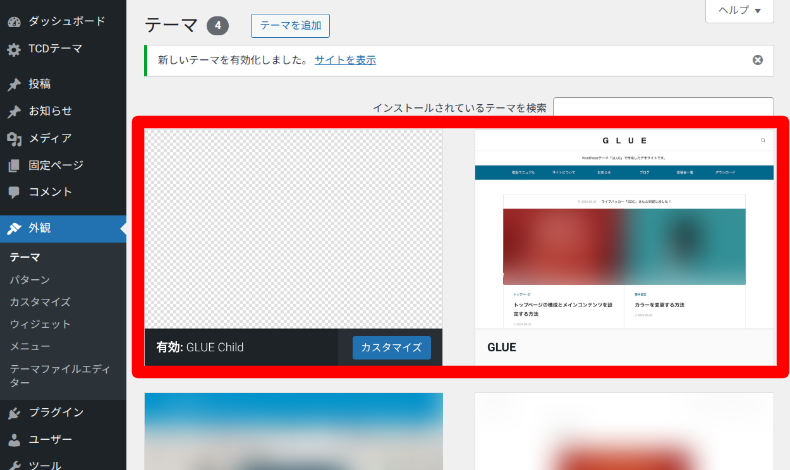Click the blue カスタマイズ button
This screenshot has height=470, width=790.
(391, 348)
